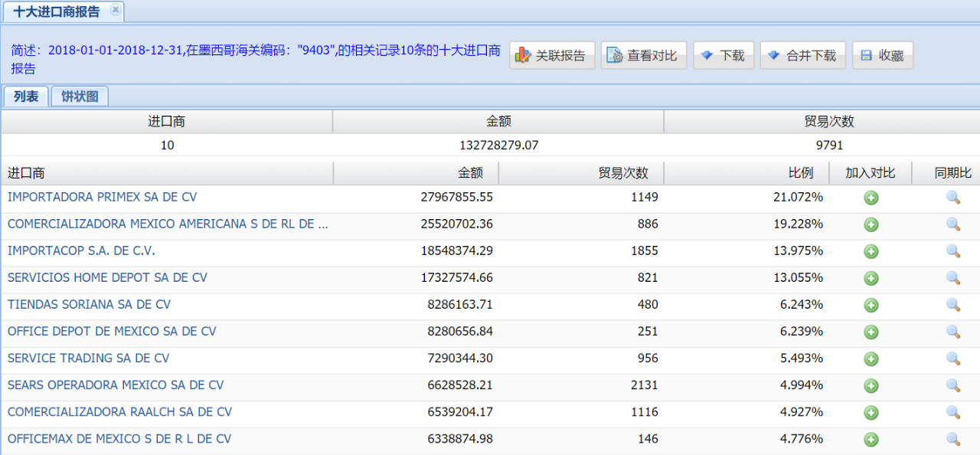Select the 列表 tab
The height and width of the screenshot is (455, 980).
(26, 97)
